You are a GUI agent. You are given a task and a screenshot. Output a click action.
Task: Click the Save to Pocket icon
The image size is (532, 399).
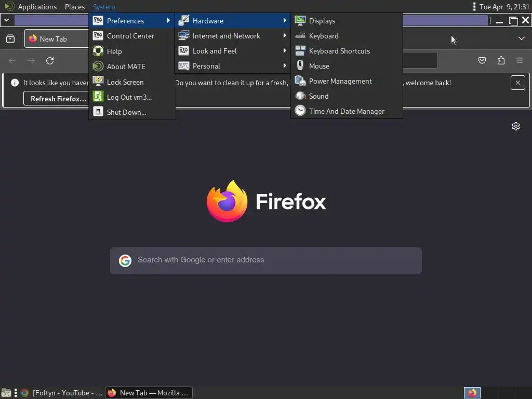click(x=482, y=60)
